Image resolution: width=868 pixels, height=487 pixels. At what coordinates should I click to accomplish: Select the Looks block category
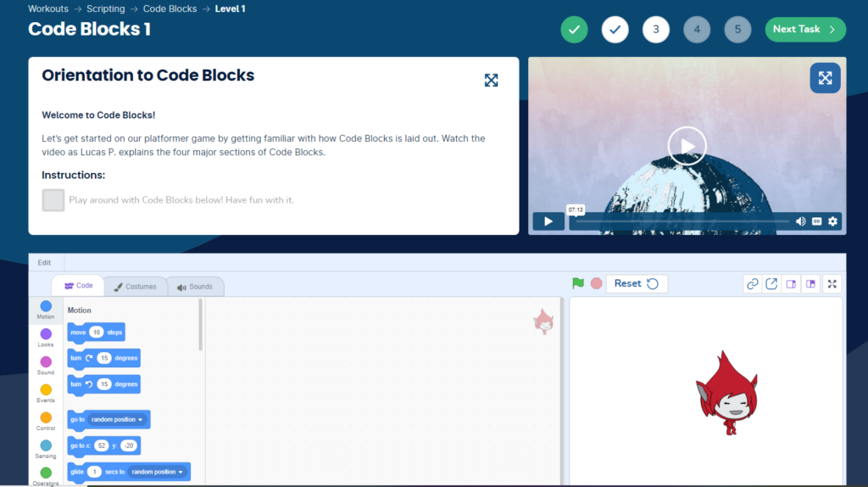(46, 338)
